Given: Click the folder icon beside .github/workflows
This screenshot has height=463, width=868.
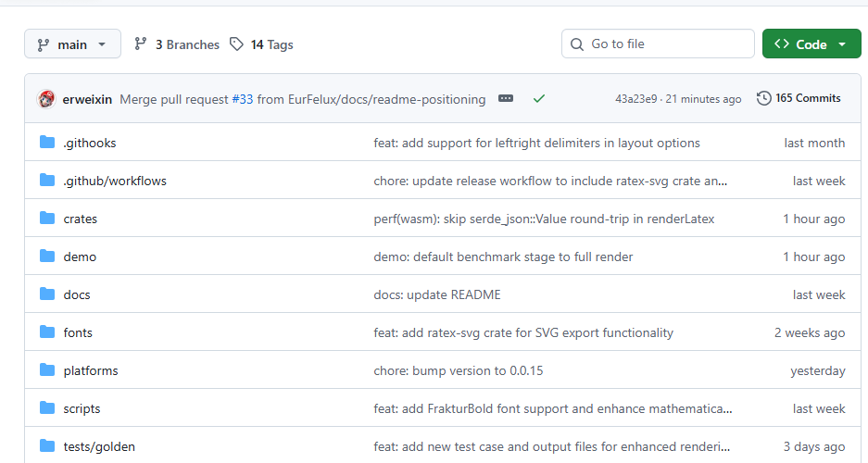Looking at the screenshot, I should (47, 181).
